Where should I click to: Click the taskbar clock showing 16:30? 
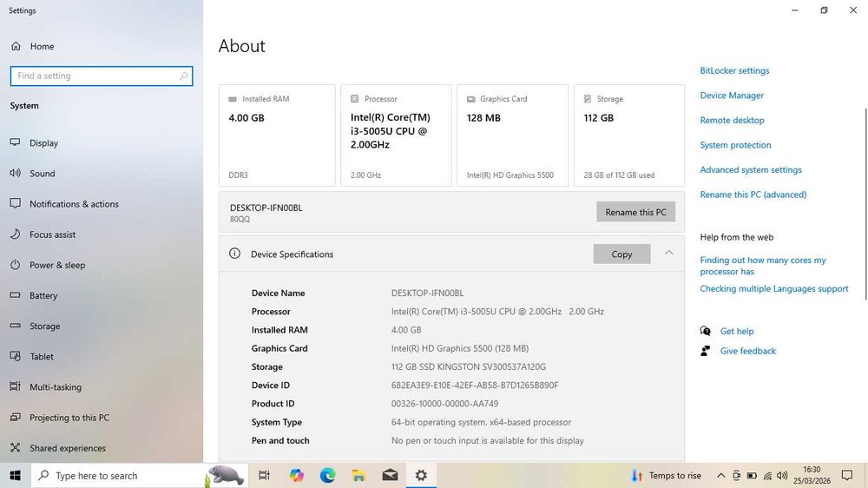(812, 475)
